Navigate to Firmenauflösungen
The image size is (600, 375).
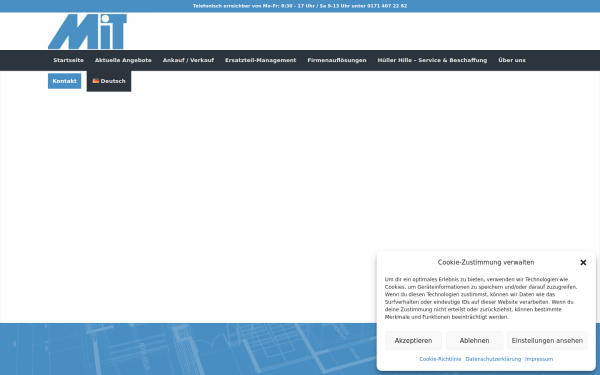click(x=337, y=60)
